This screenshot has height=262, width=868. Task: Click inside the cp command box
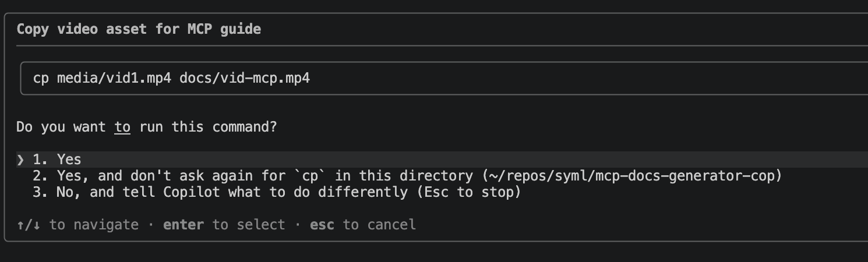pos(444,78)
